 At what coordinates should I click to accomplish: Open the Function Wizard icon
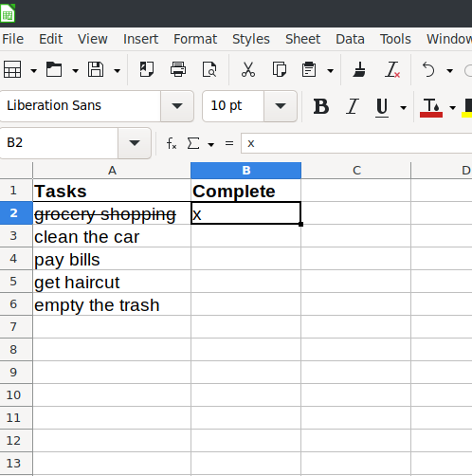coord(172,143)
